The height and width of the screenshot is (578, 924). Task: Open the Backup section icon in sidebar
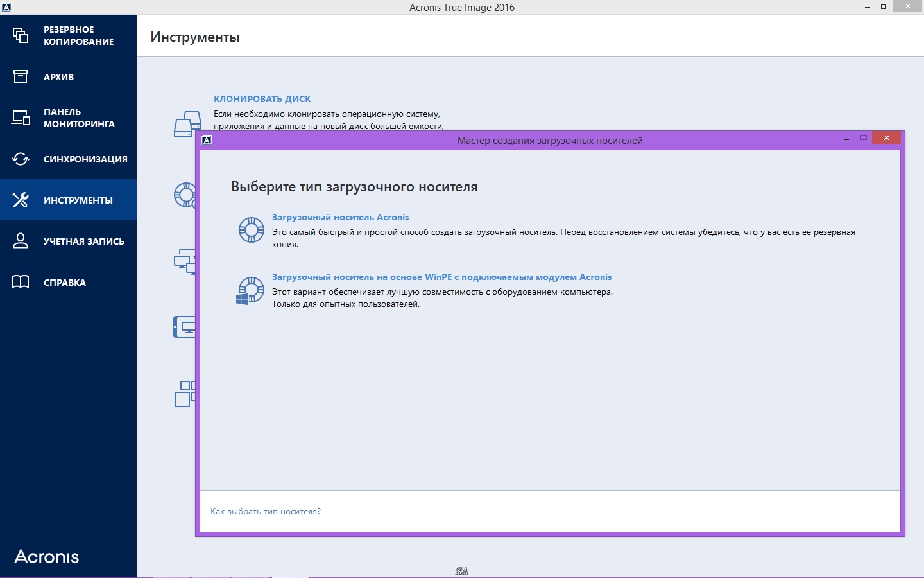click(x=21, y=35)
